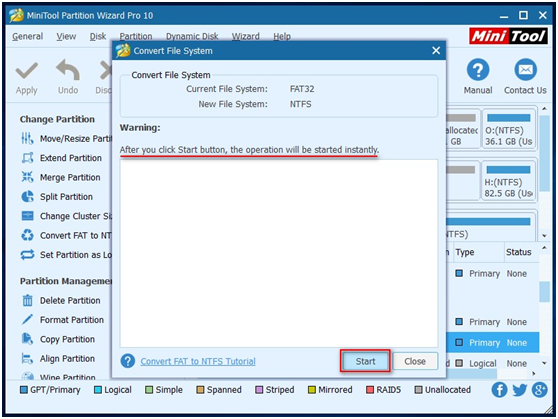The image size is (558, 419).
Task: Click Copy Partition label in sidebar
Action: 67,339
